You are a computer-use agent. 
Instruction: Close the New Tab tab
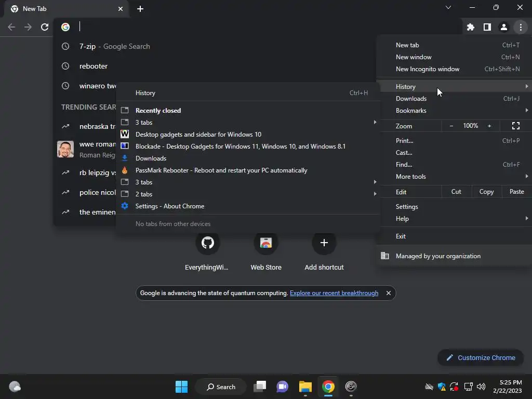point(121,9)
